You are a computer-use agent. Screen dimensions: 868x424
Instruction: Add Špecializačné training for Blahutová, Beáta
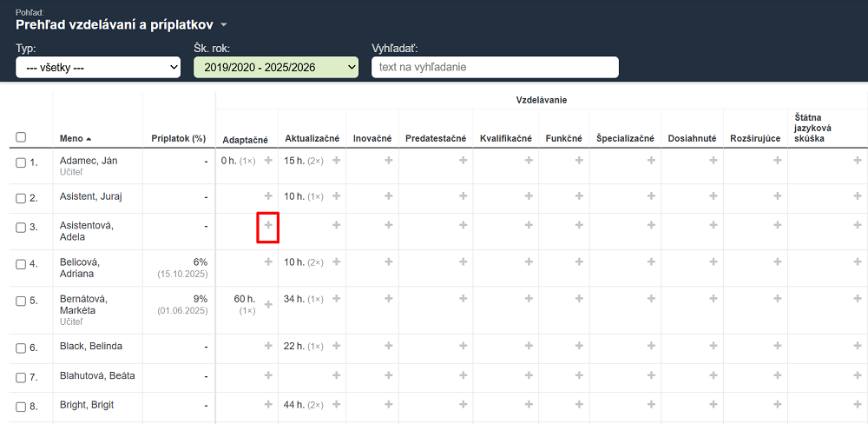tap(651, 375)
